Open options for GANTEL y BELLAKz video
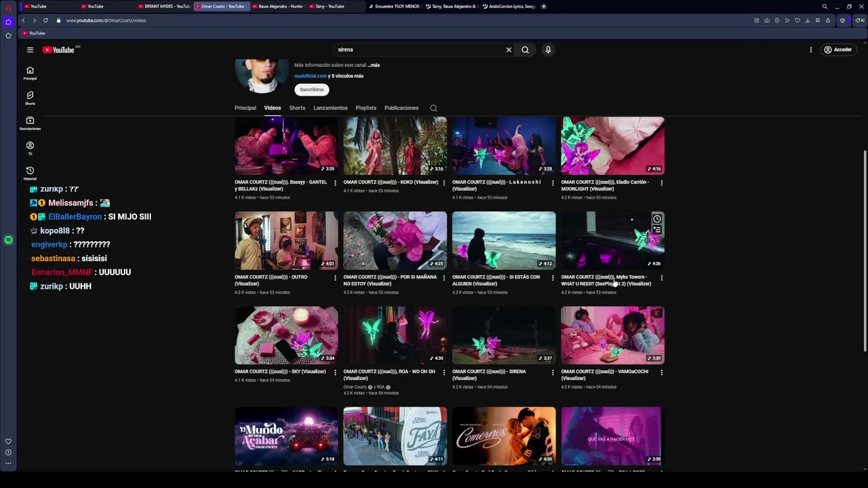Image resolution: width=868 pixels, height=488 pixels. 335,183
